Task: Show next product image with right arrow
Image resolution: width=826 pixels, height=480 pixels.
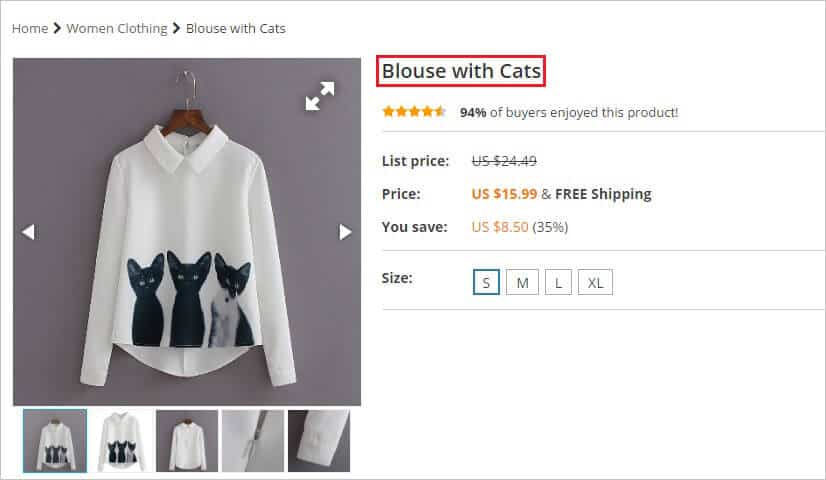Action: point(345,232)
